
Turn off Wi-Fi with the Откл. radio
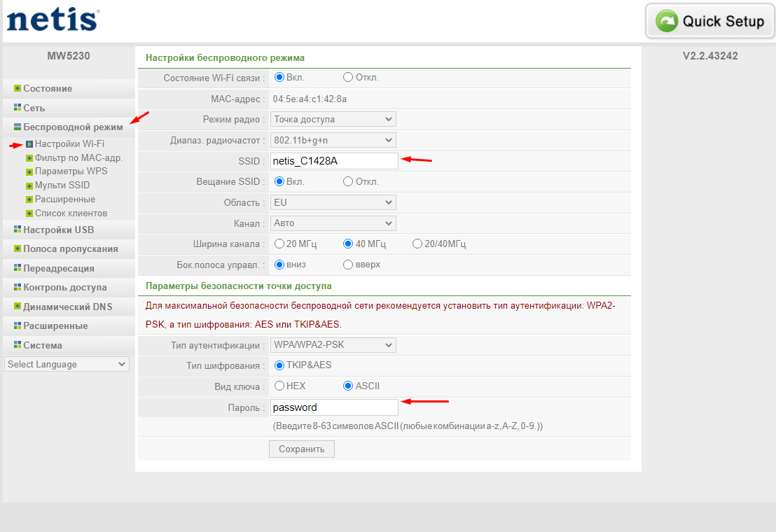(348, 78)
